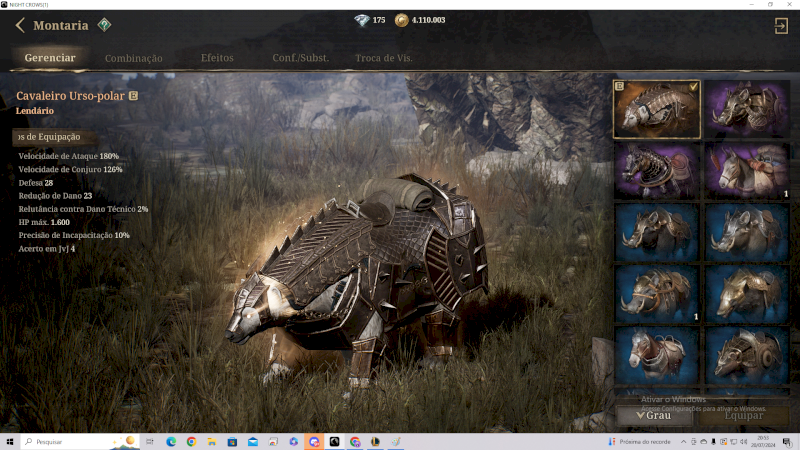Click the diamond currency icon

[x=362, y=20]
